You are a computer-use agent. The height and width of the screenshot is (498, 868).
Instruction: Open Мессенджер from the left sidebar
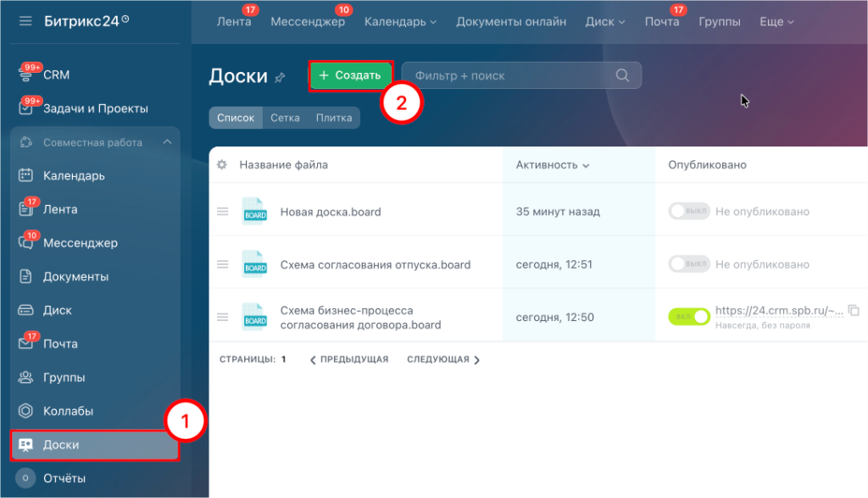(79, 242)
